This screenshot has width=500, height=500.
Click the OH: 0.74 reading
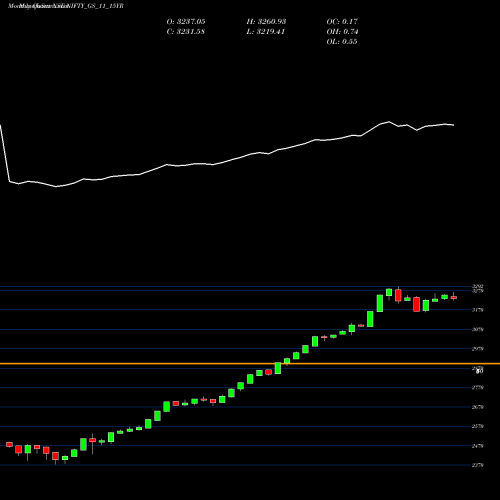point(342,32)
